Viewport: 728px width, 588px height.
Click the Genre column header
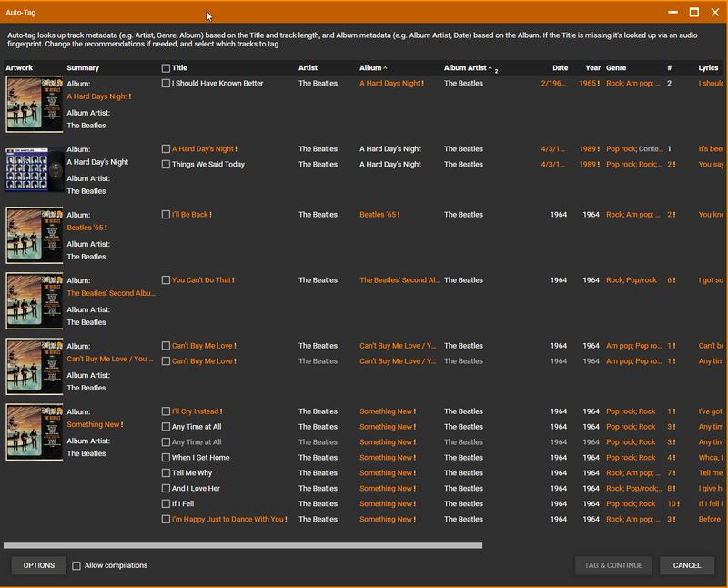coord(616,68)
